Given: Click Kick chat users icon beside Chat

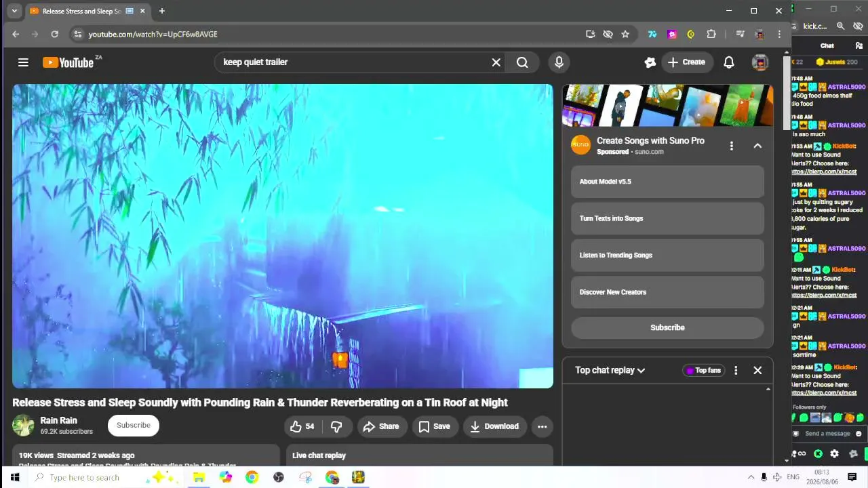Looking at the screenshot, I should (859, 46).
